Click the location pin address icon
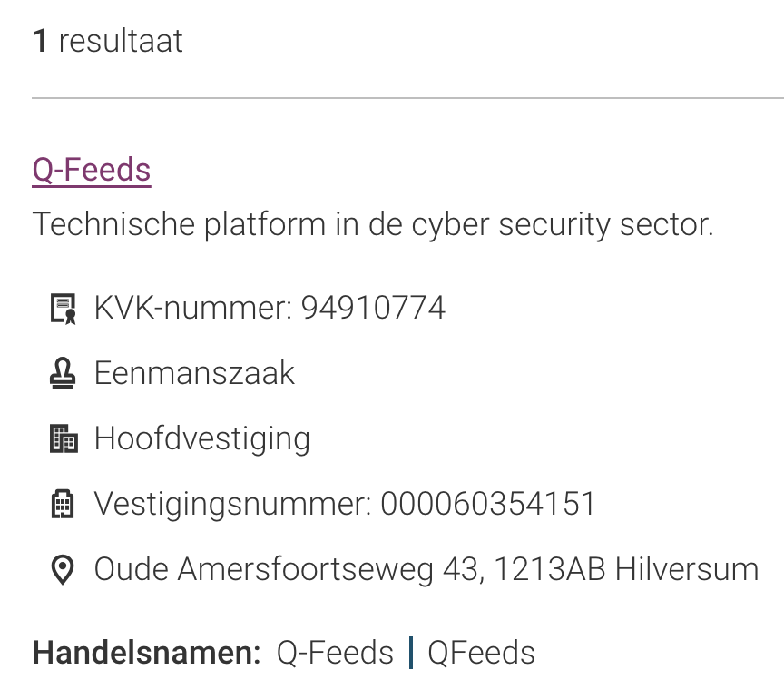Screen dimensions: 784x699 62,570
